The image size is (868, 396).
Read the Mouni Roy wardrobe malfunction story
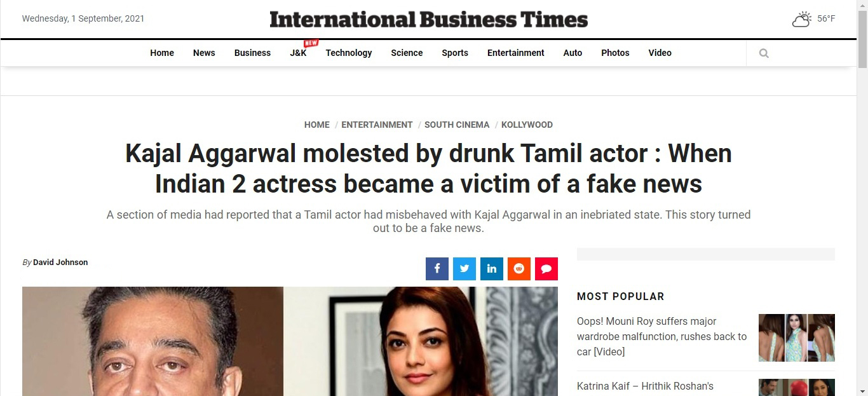tap(661, 336)
